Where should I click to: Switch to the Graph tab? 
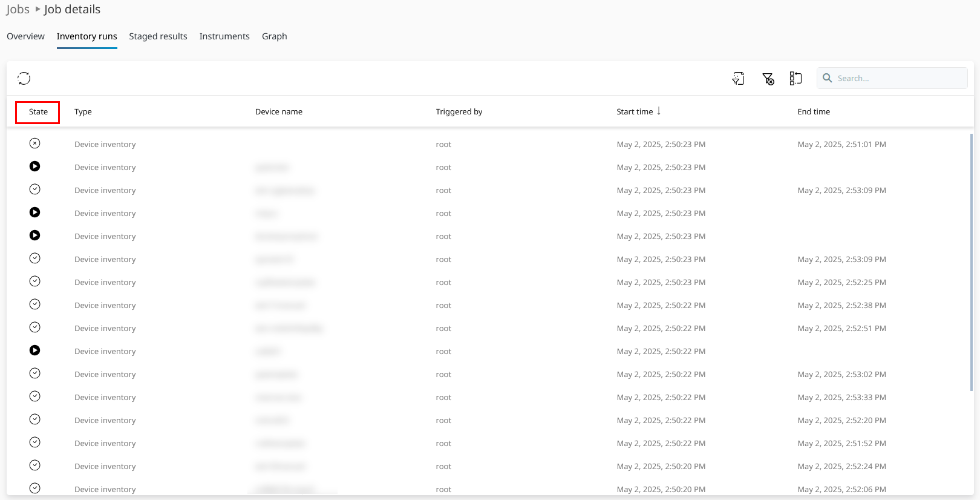pyautogui.click(x=274, y=36)
